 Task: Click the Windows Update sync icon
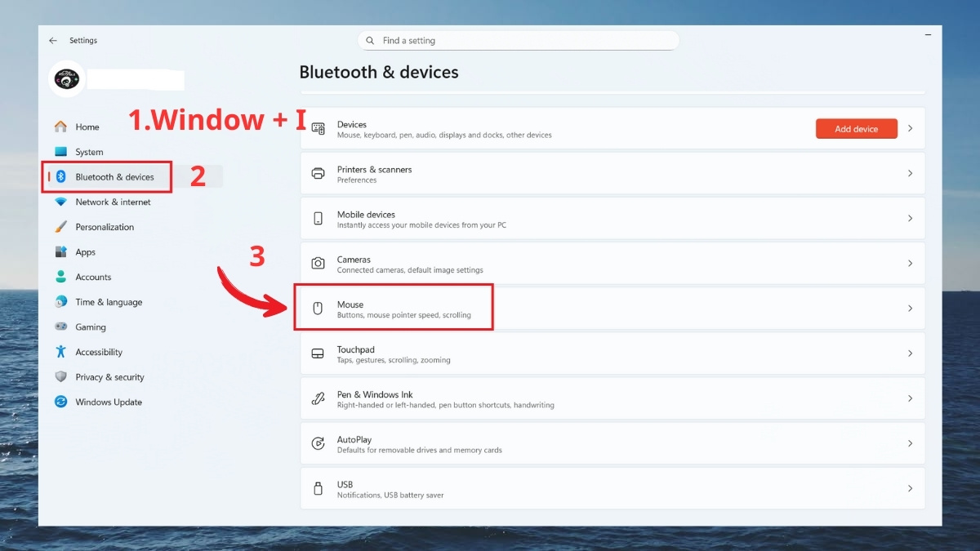pyautogui.click(x=60, y=402)
